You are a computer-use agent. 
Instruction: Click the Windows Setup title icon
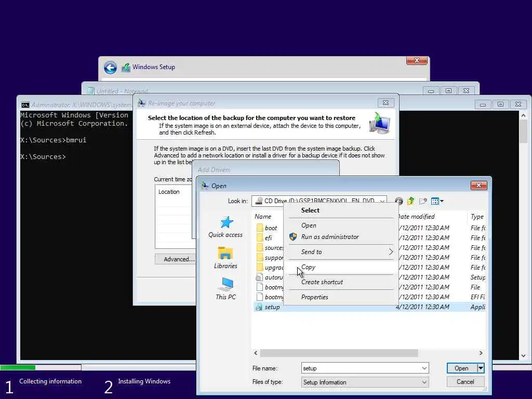126,68
